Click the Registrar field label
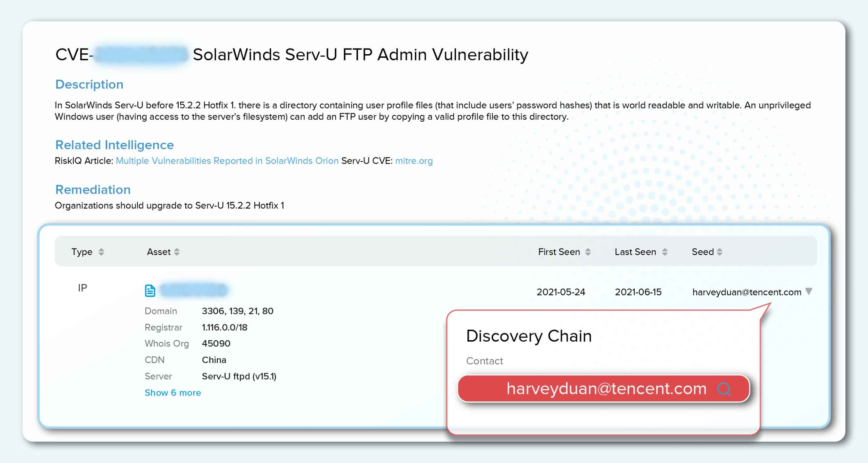Image resolution: width=868 pixels, height=463 pixels. 163,327
